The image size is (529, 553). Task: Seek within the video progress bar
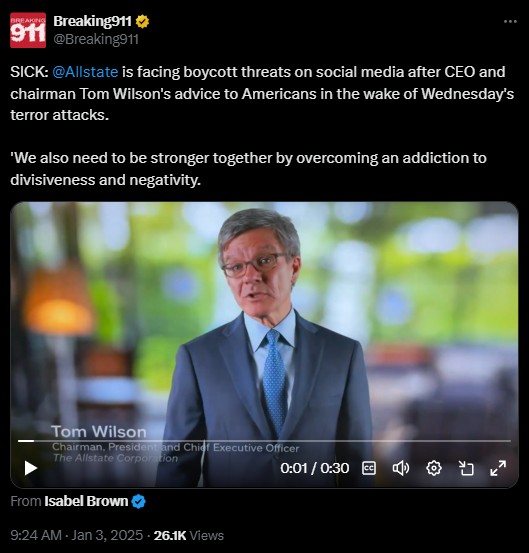(264, 441)
